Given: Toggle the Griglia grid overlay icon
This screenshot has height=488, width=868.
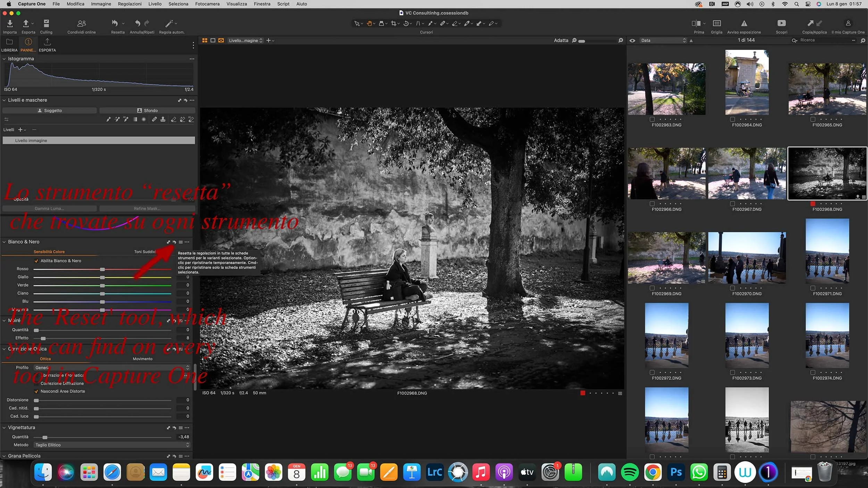Looking at the screenshot, I should tap(717, 24).
